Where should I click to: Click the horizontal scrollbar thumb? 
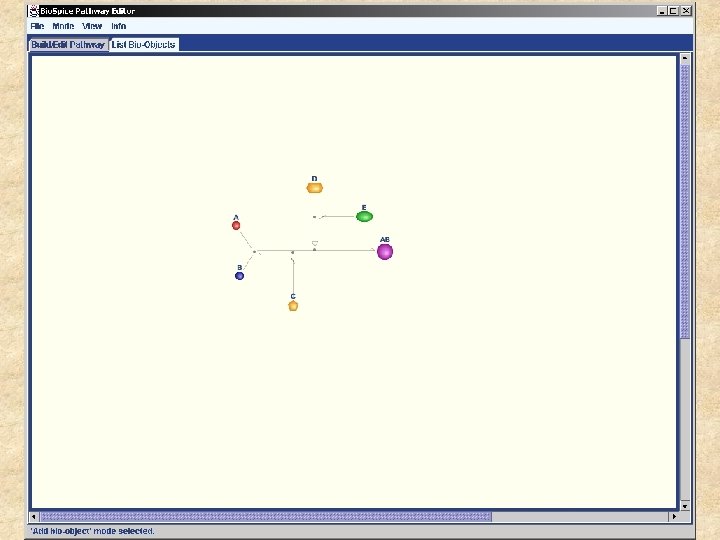pyautogui.click(x=265, y=517)
